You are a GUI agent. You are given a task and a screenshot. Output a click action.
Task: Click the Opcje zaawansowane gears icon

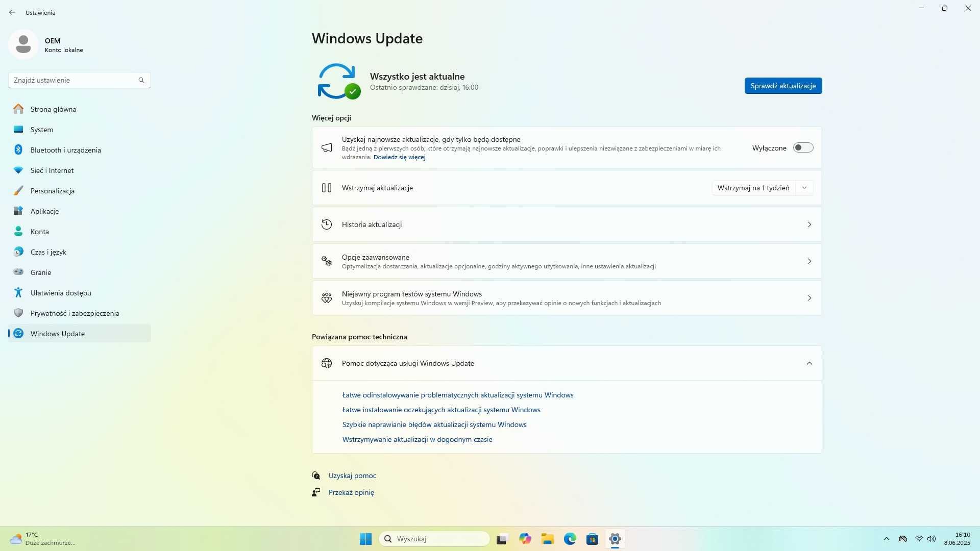327,261
